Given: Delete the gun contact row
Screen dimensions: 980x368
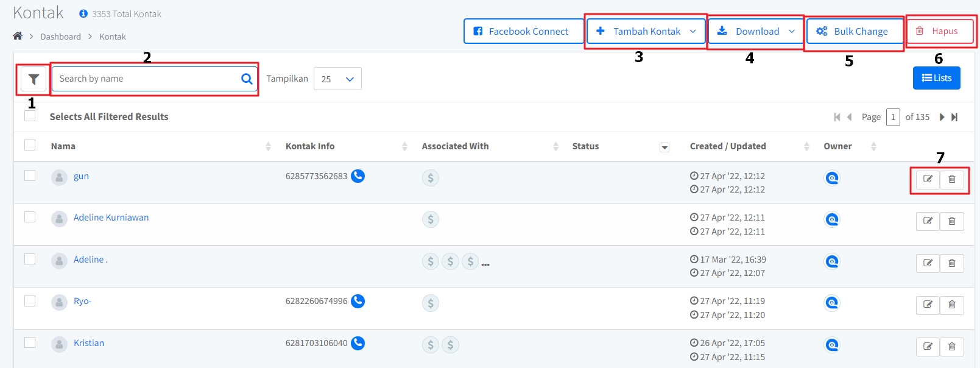Looking at the screenshot, I should coord(952,179).
